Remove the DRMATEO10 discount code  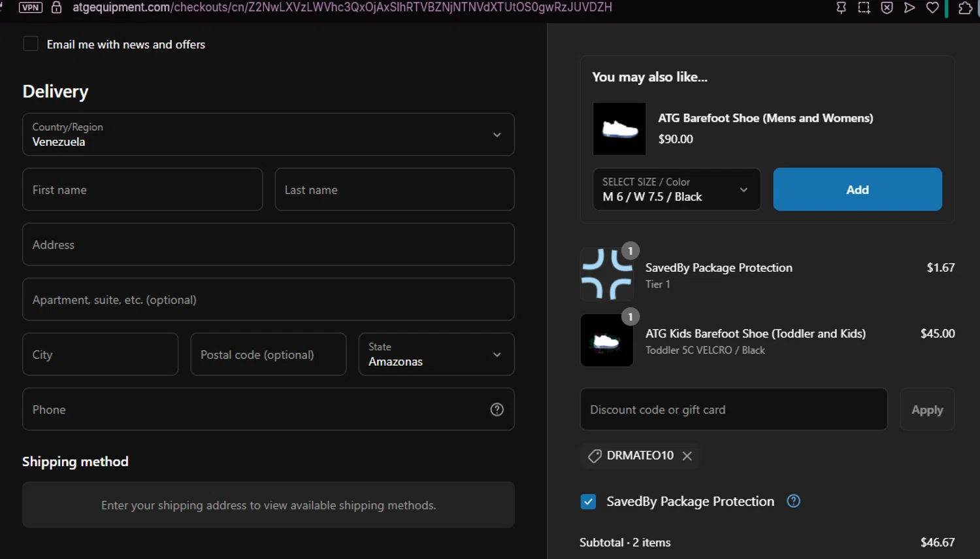(687, 456)
